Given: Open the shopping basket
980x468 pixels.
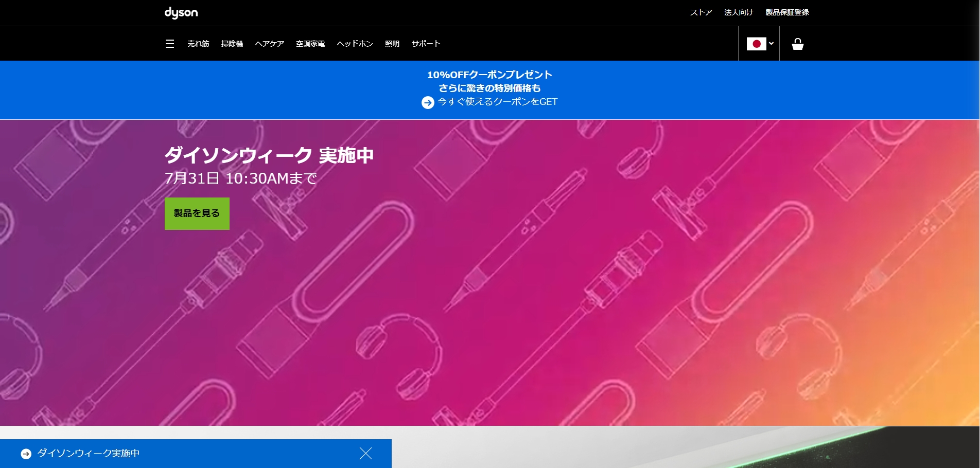Looking at the screenshot, I should pyautogui.click(x=797, y=44).
